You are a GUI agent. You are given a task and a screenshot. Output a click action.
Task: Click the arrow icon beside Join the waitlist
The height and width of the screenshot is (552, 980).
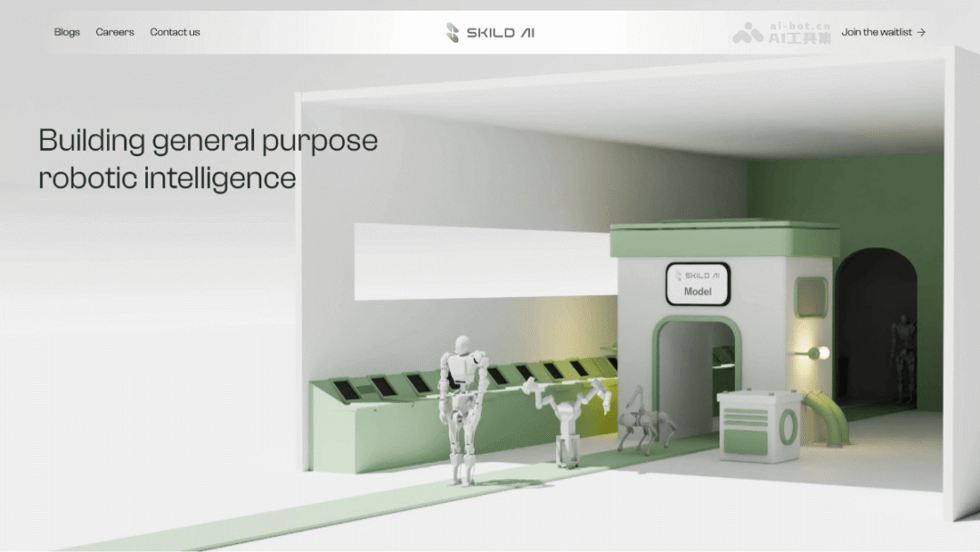pyautogui.click(x=921, y=33)
